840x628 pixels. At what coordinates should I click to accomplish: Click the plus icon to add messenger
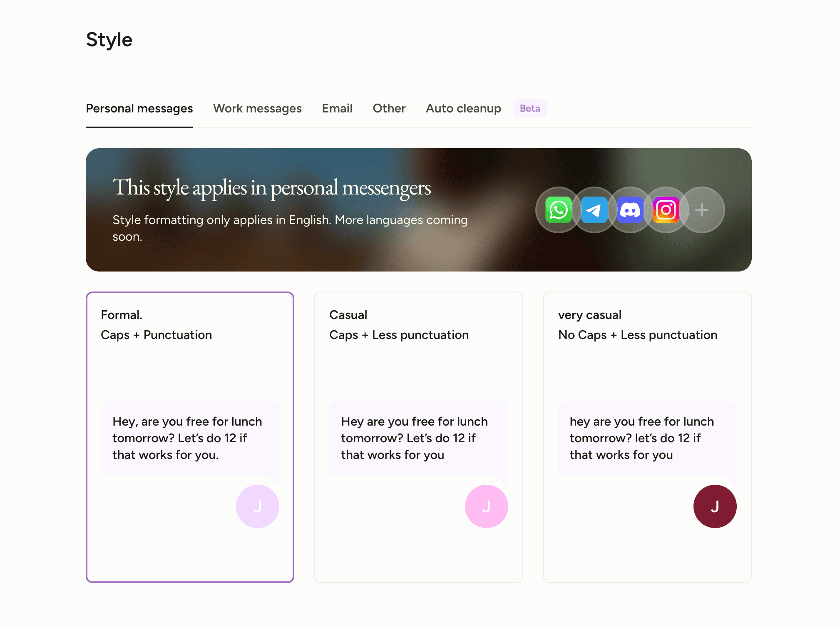(702, 210)
